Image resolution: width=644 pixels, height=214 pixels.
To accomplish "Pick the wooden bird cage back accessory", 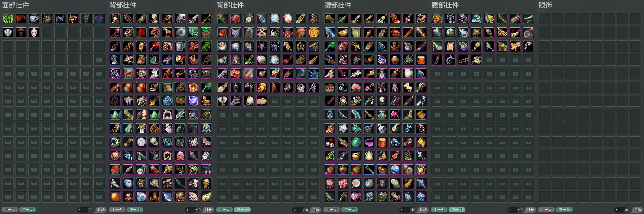I will (301, 60).
